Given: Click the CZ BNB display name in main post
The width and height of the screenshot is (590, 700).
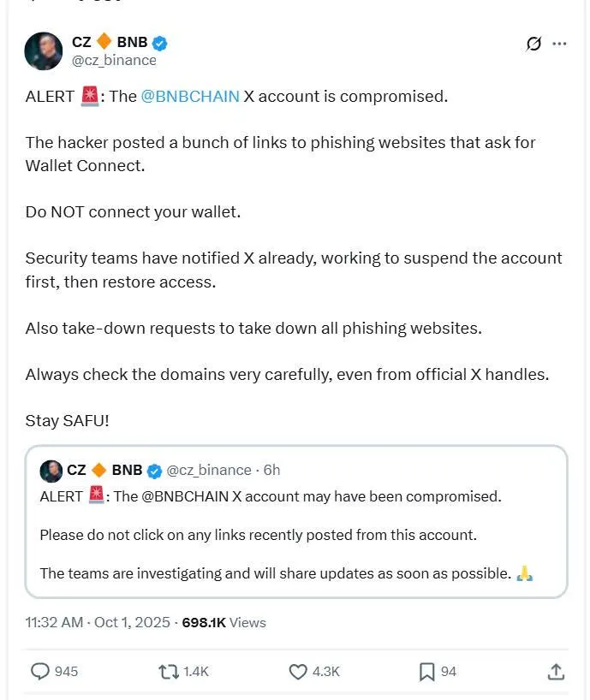Looking at the screenshot, I should pos(107,42).
